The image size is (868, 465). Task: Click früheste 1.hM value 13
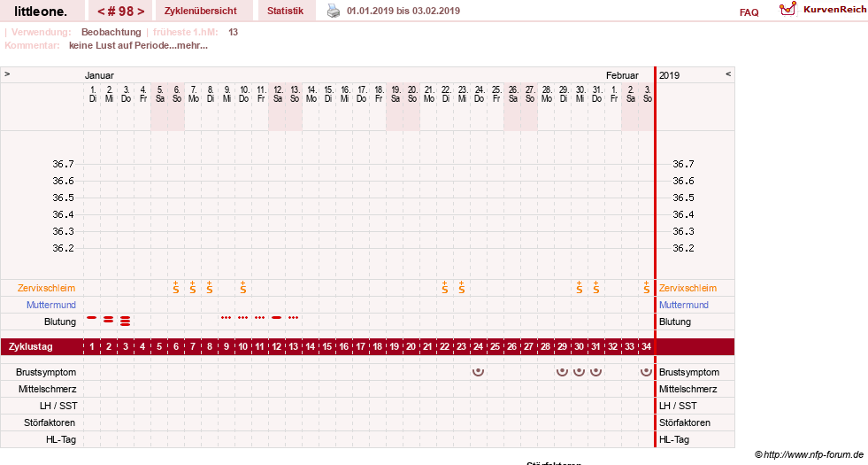click(233, 32)
